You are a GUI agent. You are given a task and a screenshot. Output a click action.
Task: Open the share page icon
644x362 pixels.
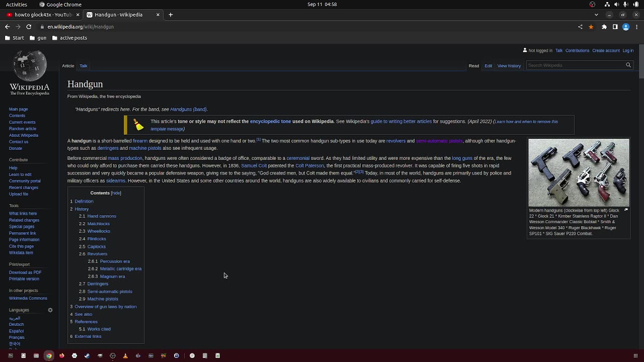coord(580,27)
